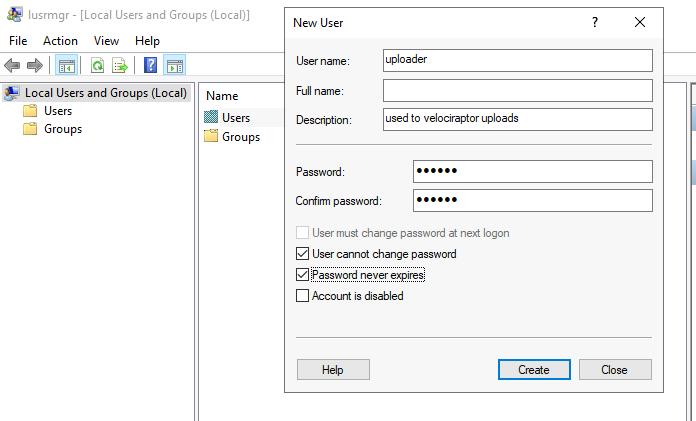Uncheck User cannot change password
The height and width of the screenshot is (421, 696).
pos(303,254)
